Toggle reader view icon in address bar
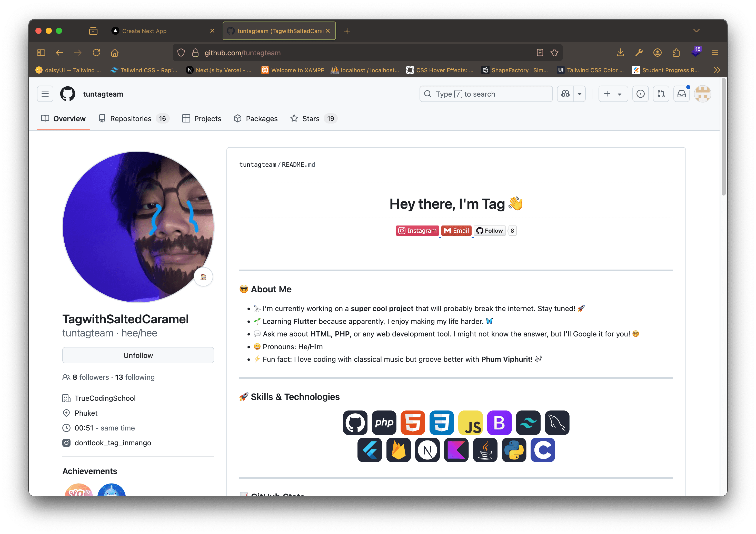Image resolution: width=756 pixels, height=534 pixels. (x=540, y=53)
